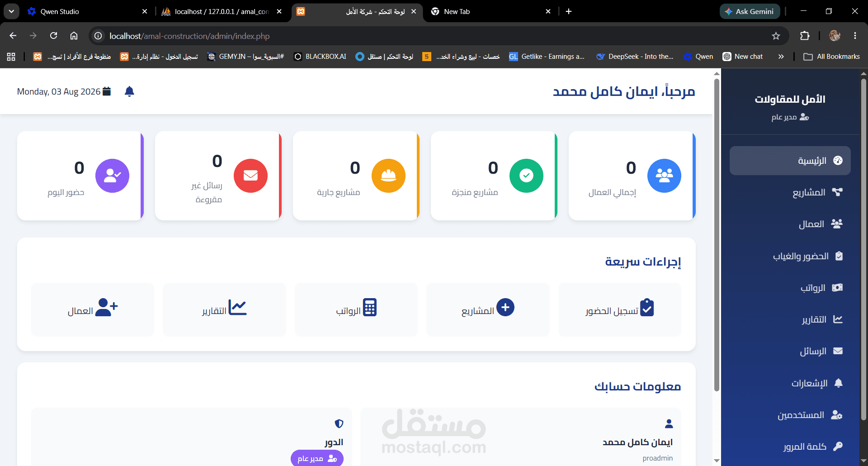
Task: Click the الأمل للمقاولات sidebar title
Action: click(790, 99)
